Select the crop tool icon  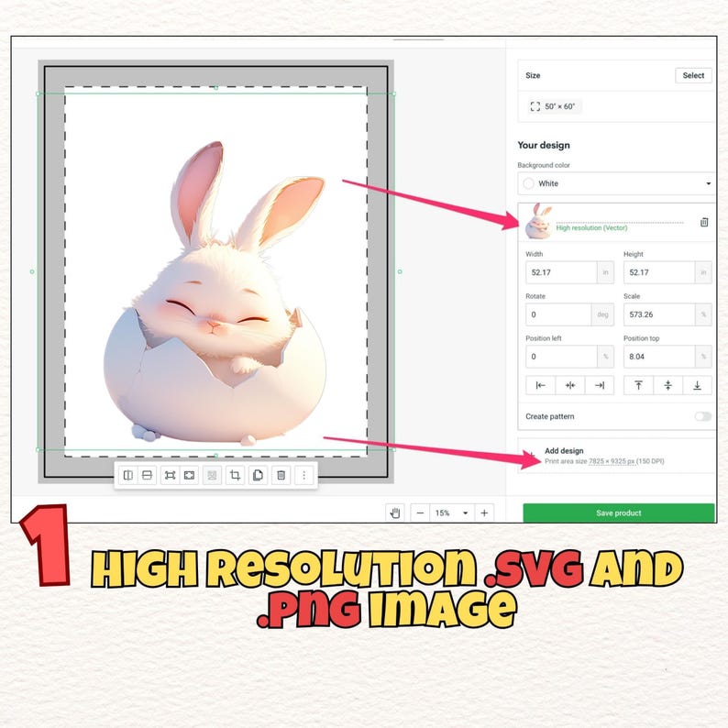(235, 475)
